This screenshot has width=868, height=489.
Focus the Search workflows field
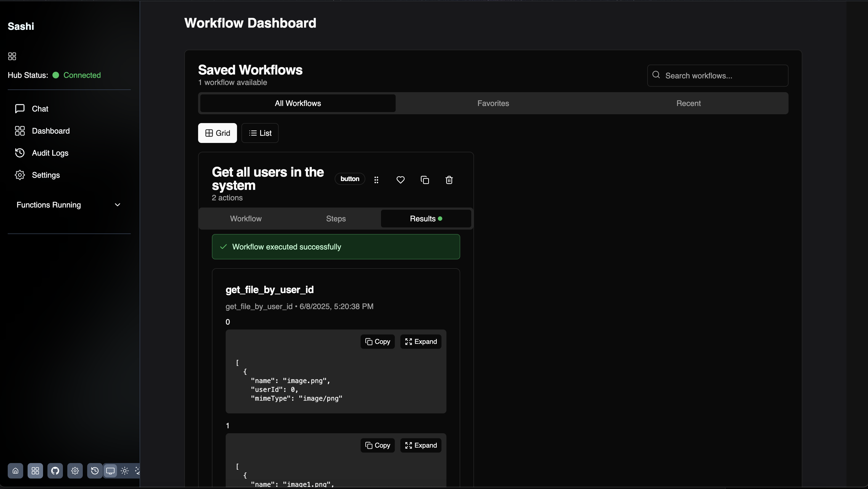pyautogui.click(x=717, y=76)
